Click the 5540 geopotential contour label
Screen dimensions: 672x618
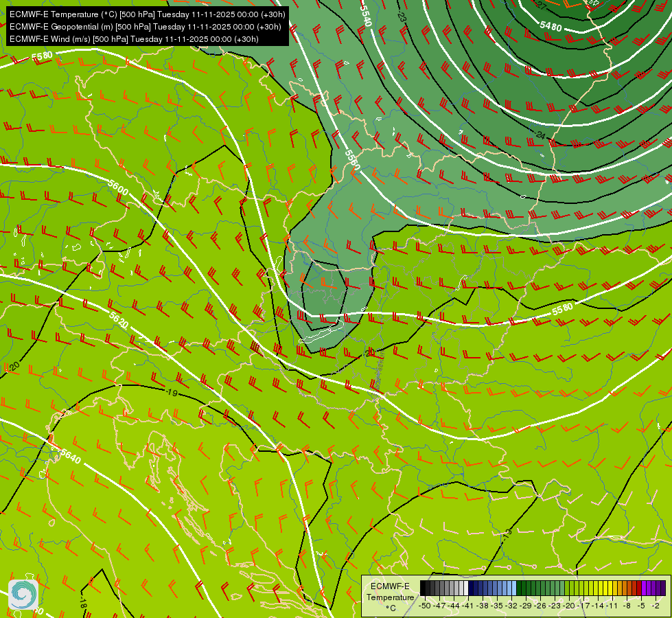click(x=366, y=15)
